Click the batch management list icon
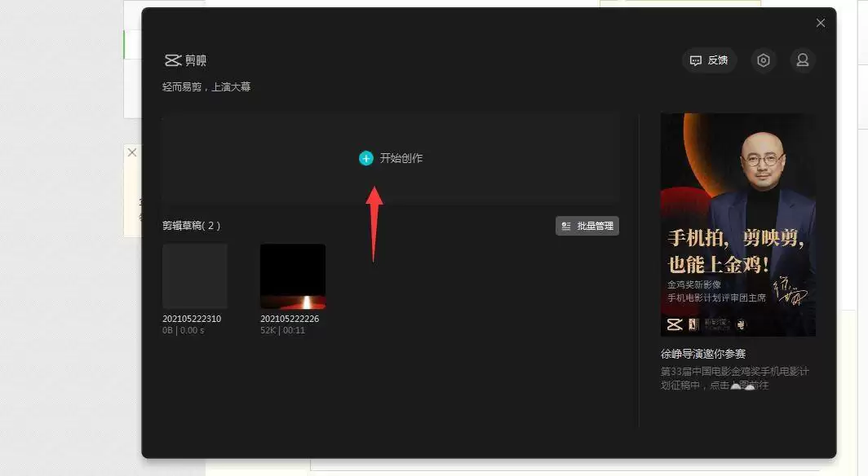This screenshot has width=868, height=476. pos(566,226)
